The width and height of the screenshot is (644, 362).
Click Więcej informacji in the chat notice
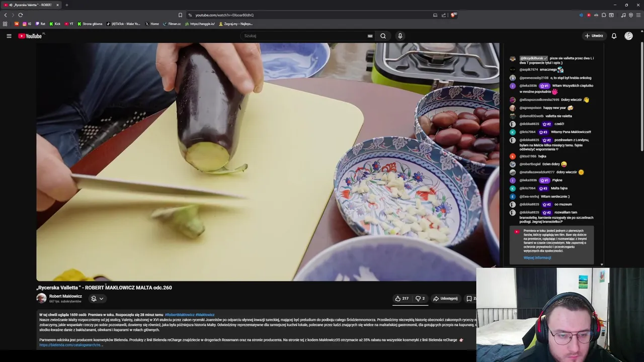537,258
